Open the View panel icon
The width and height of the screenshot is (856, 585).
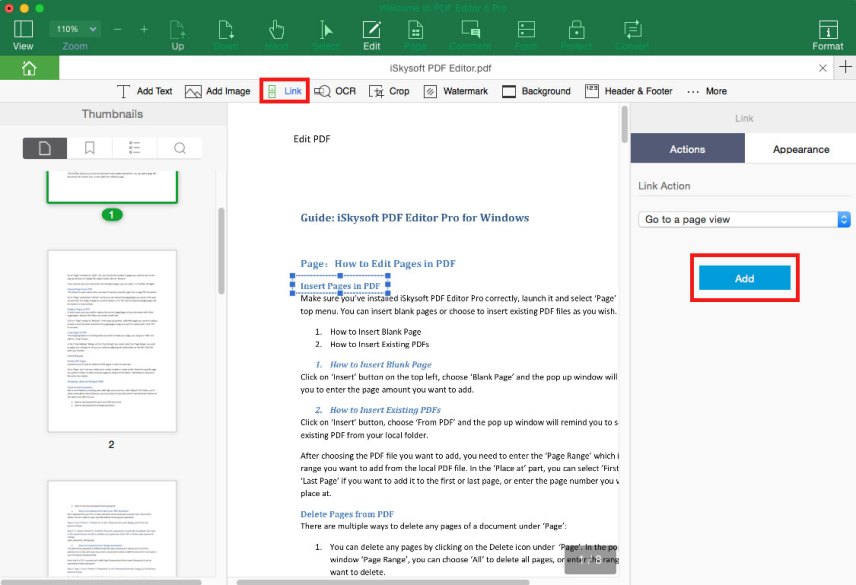click(x=23, y=35)
